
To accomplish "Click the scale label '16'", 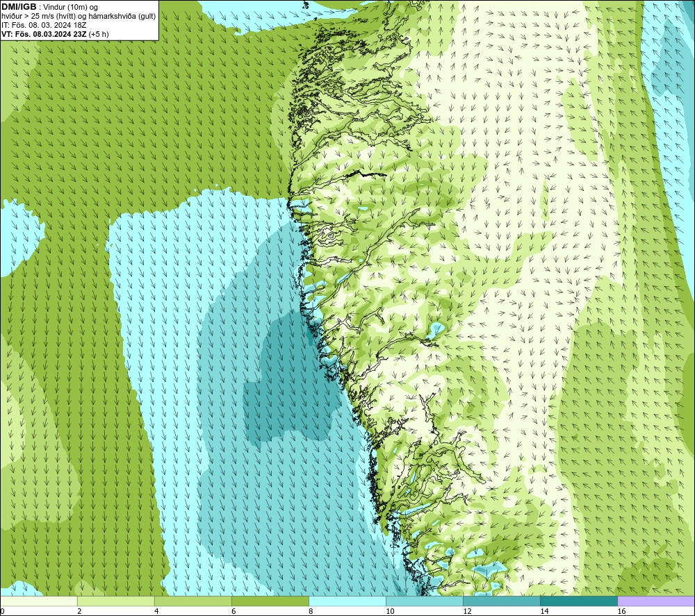I will click(x=621, y=611).
